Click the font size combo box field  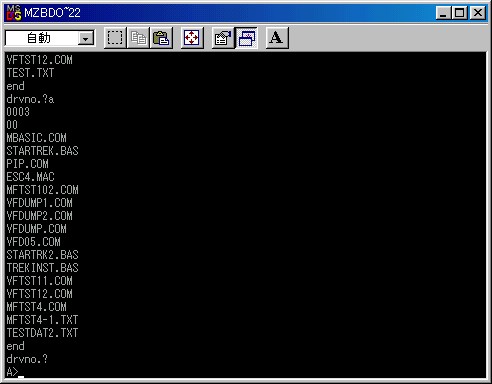[50, 38]
